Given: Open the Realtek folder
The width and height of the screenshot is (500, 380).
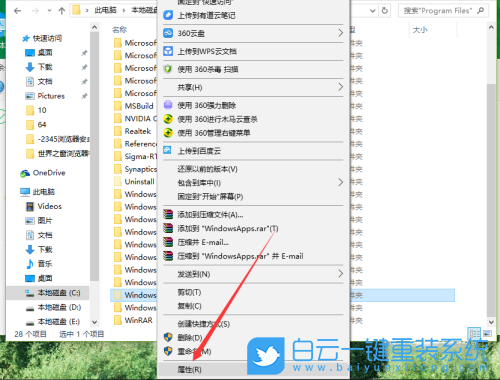Looking at the screenshot, I should [x=133, y=131].
